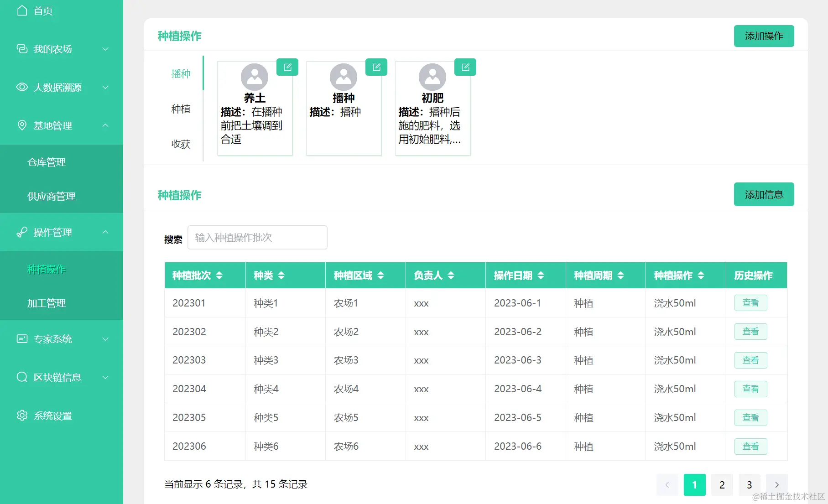
Task: Select the 我的农场 farm icon
Action: tap(21, 49)
